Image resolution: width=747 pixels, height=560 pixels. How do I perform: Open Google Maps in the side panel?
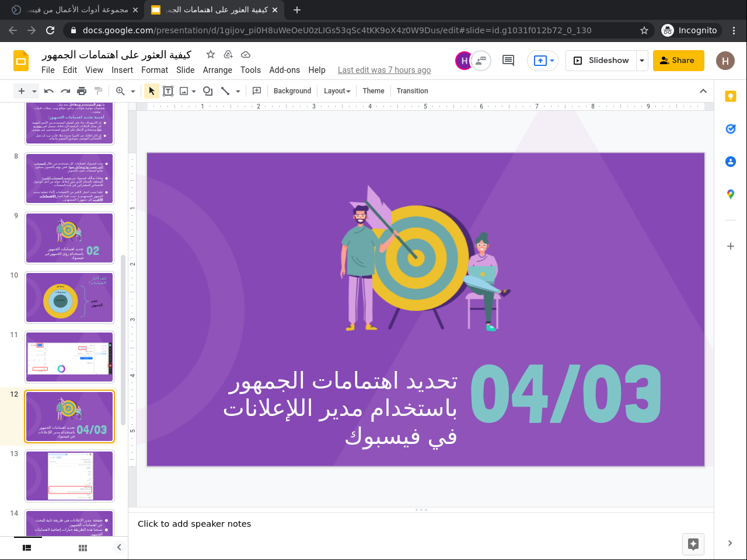(x=731, y=194)
